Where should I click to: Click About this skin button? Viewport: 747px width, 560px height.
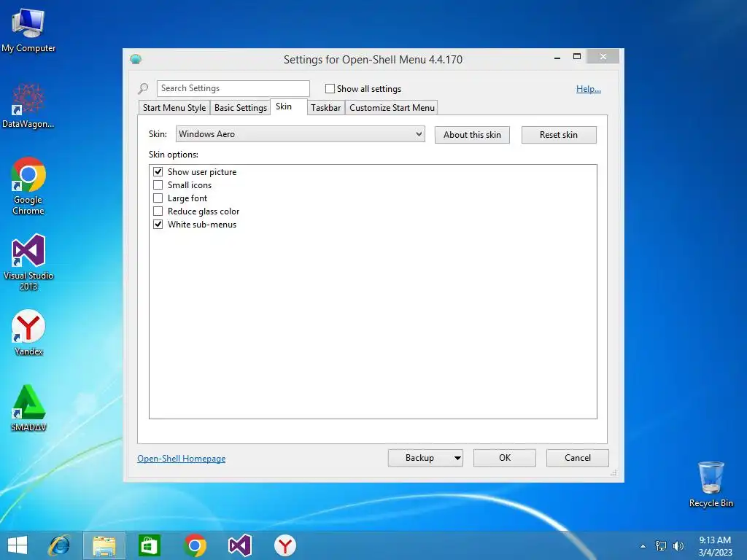tap(472, 135)
